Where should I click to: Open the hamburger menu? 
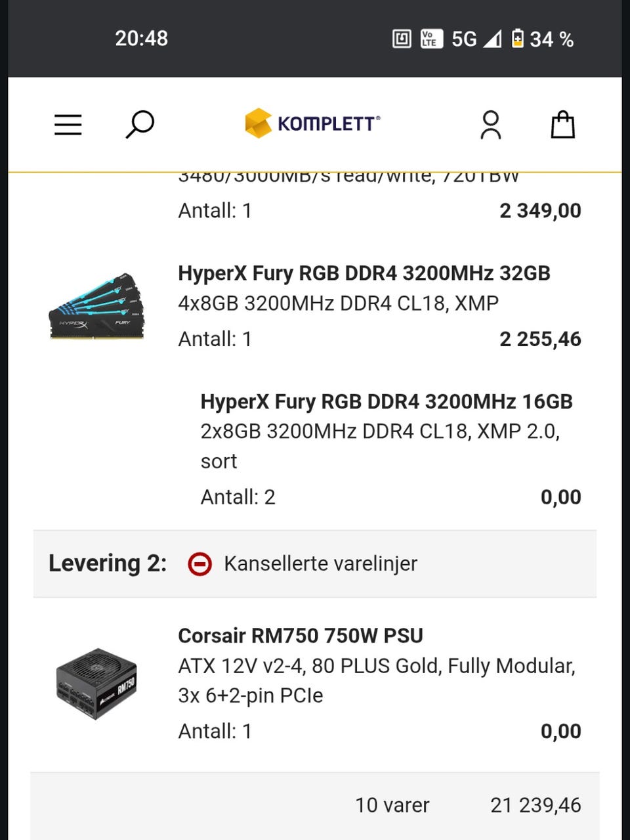(68, 125)
